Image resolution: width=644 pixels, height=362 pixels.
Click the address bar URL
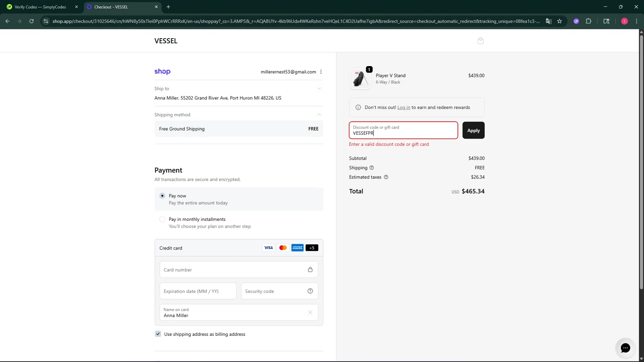point(296,21)
